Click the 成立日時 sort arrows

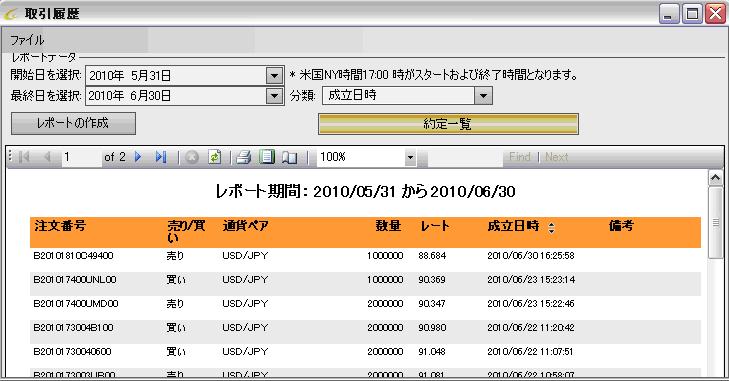[x=551, y=227]
